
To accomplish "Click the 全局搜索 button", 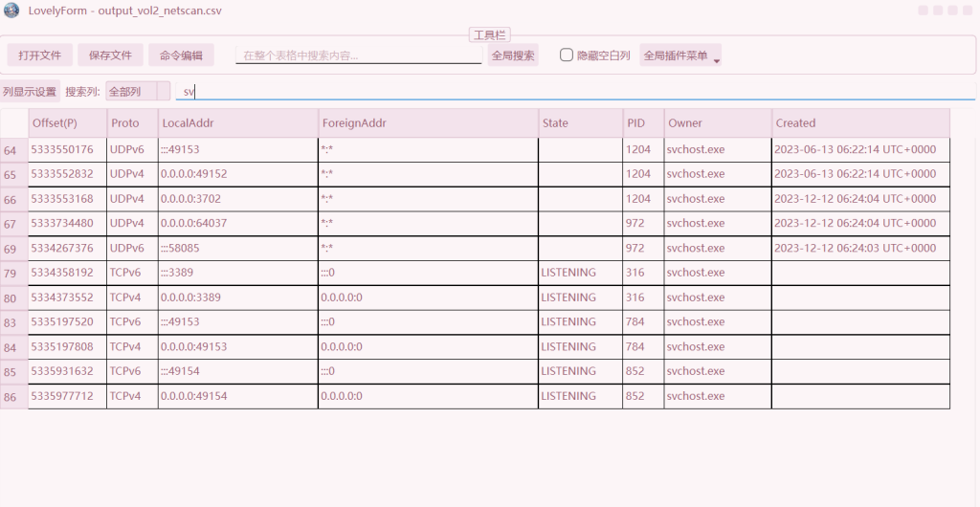I will (x=513, y=55).
